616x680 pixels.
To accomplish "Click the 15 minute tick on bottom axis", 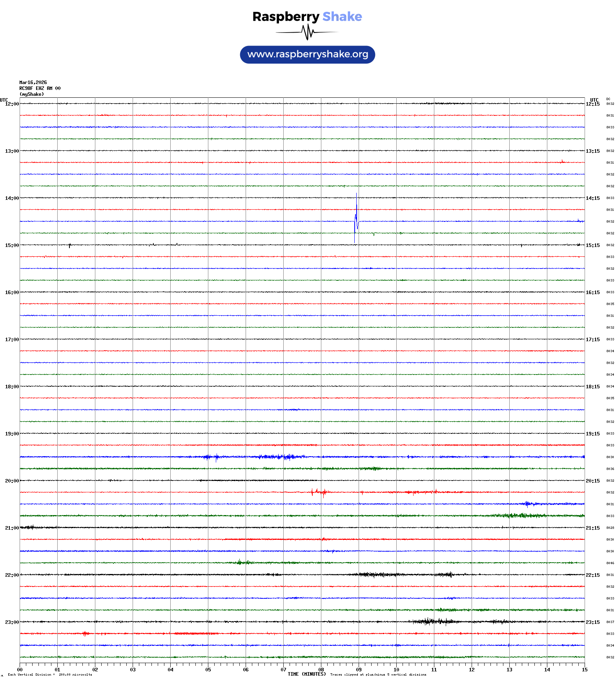I will (585, 670).
